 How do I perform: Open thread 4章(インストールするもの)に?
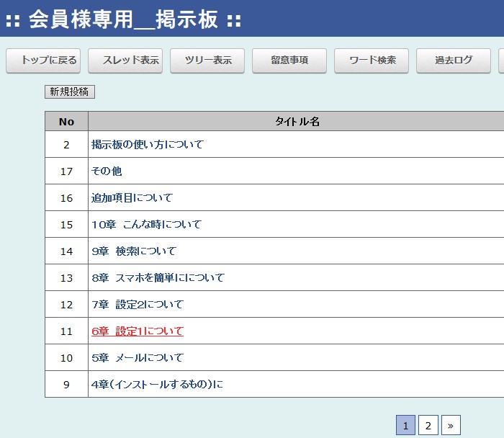tap(157, 385)
